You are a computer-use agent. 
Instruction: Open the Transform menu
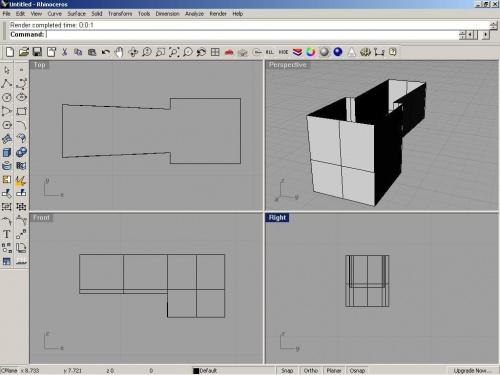click(120, 14)
